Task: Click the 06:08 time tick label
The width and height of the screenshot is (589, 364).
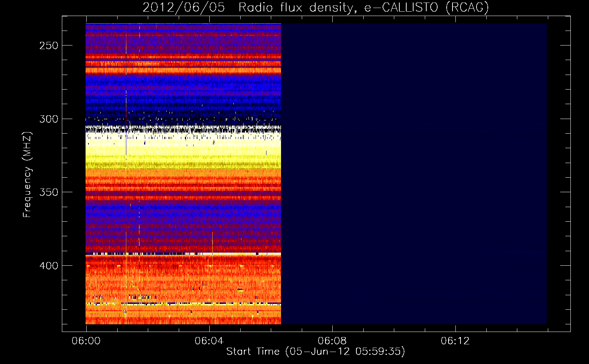Action: pos(332,341)
